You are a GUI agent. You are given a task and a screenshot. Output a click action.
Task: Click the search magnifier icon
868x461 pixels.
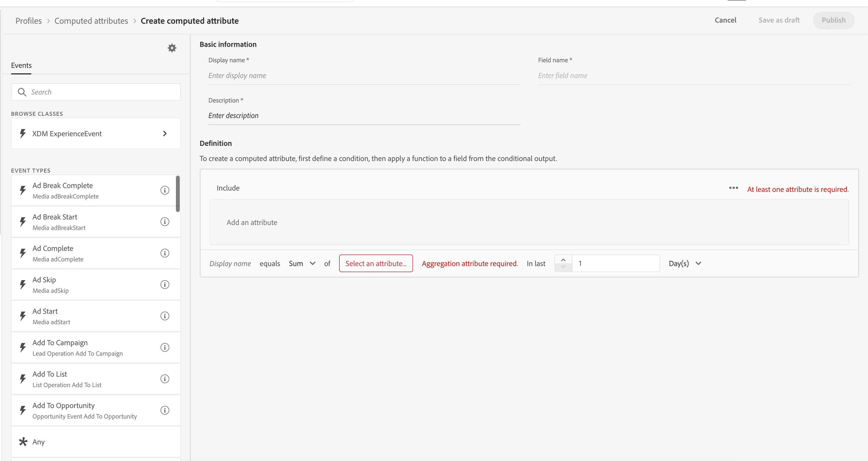click(x=22, y=92)
